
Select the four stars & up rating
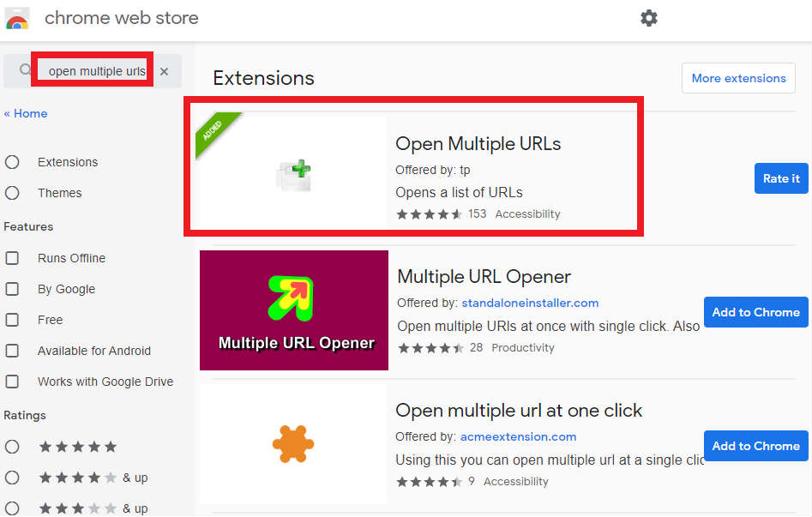point(12,478)
